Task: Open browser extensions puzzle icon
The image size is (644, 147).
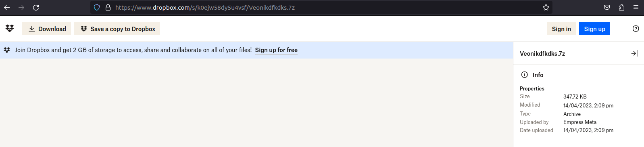Action: (621, 7)
